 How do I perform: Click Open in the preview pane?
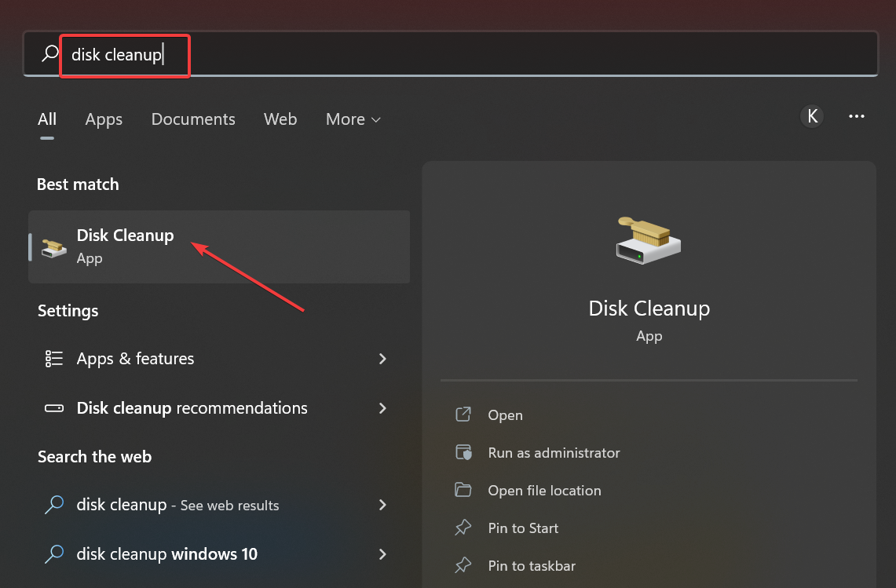pyautogui.click(x=505, y=415)
